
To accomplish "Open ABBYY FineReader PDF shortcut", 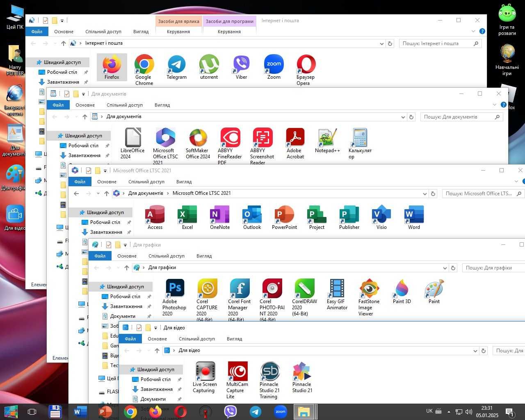I will pyautogui.click(x=230, y=146).
